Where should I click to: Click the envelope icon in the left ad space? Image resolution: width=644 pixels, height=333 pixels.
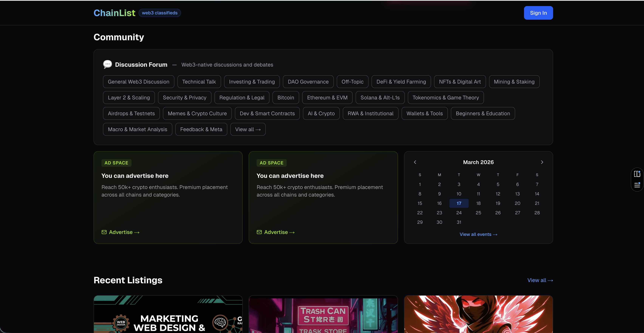tap(104, 232)
